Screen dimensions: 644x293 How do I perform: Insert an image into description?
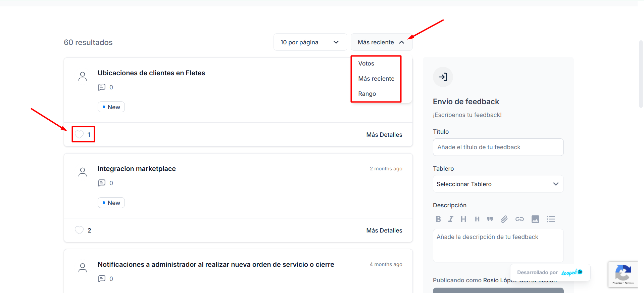tap(535, 219)
